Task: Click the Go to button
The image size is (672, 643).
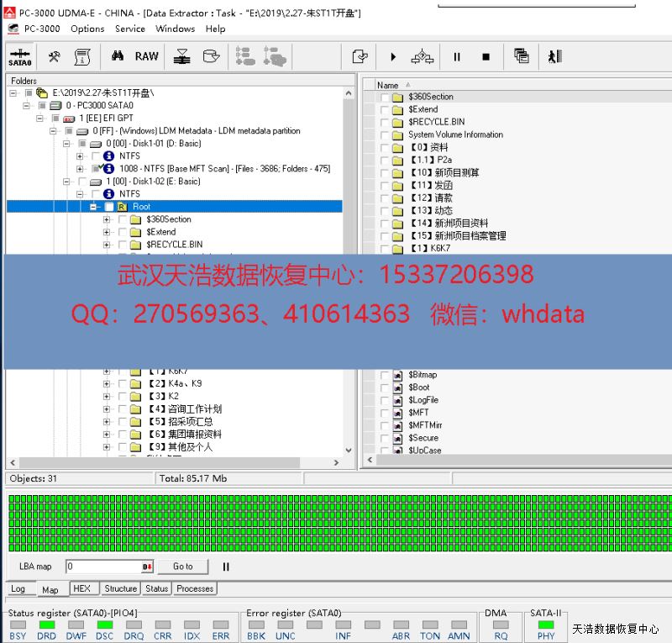Action: [183, 567]
